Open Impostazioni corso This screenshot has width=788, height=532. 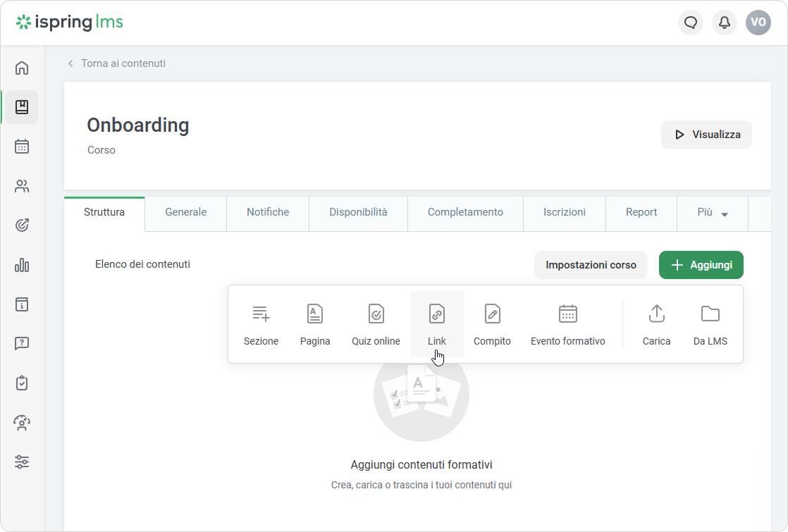click(591, 265)
